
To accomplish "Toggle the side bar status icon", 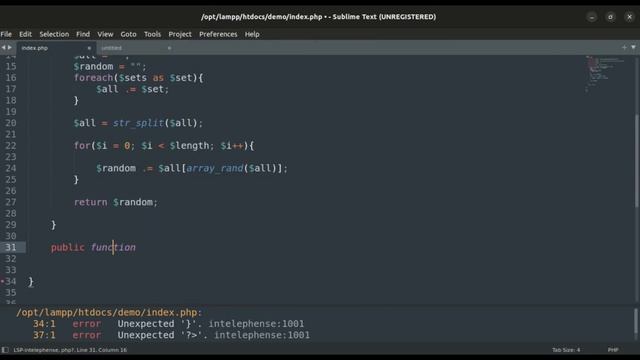I will click(x=4, y=350).
